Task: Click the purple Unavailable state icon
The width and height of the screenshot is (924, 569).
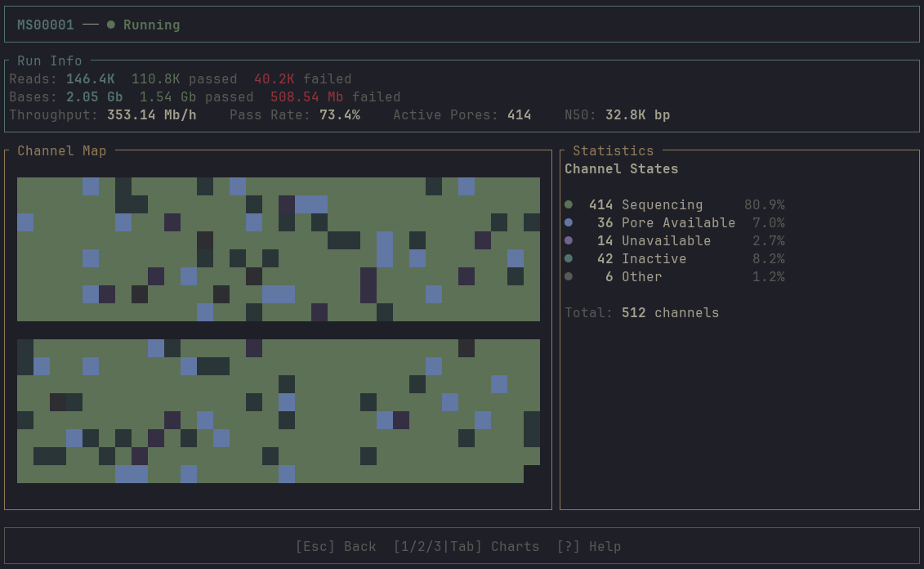Action: point(569,240)
